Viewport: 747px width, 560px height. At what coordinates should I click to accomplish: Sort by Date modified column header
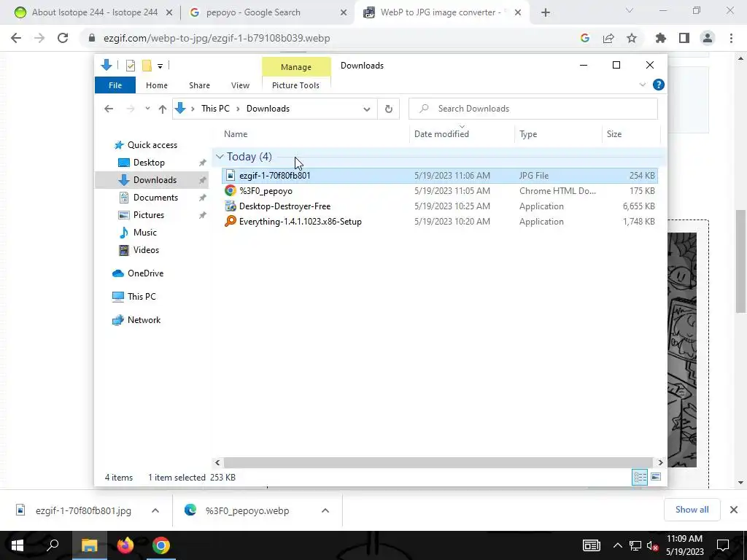(x=441, y=134)
